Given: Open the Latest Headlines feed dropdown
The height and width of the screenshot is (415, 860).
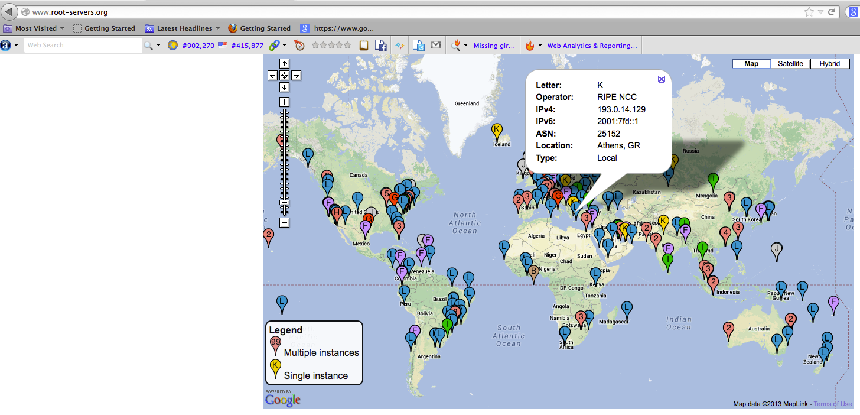Looking at the screenshot, I should (x=183, y=28).
